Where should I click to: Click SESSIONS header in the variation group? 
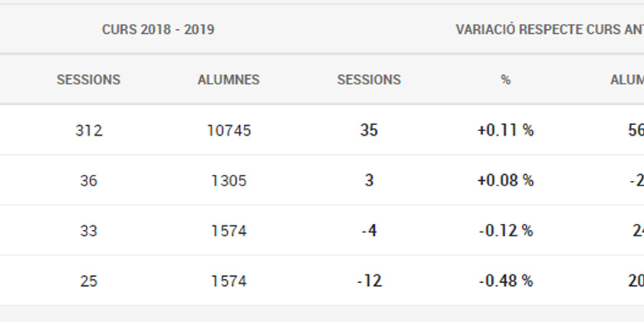pyautogui.click(x=369, y=80)
